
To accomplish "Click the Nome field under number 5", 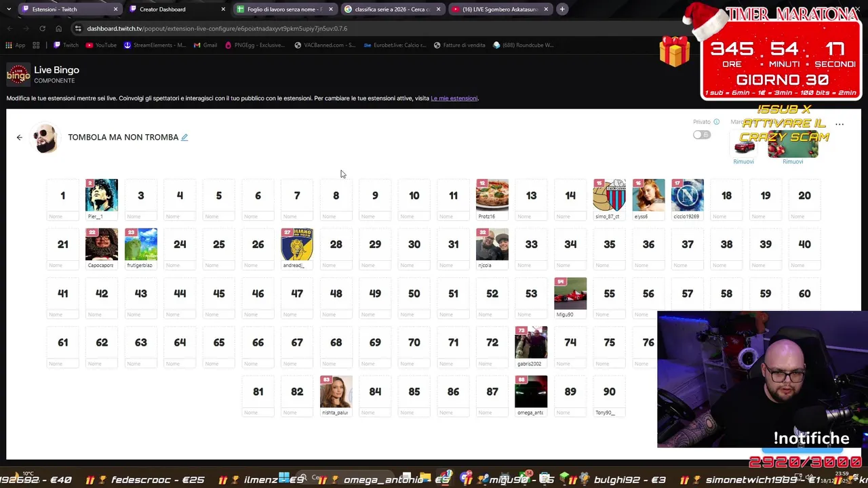I will (219, 216).
